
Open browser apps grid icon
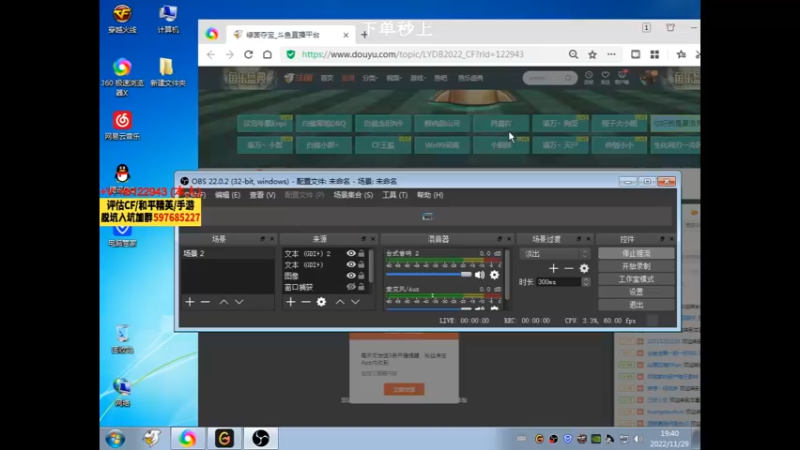[x=655, y=55]
